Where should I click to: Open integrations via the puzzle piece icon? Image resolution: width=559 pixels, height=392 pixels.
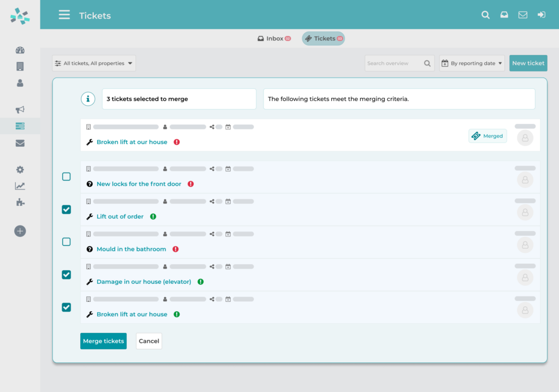pyautogui.click(x=20, y=202)
